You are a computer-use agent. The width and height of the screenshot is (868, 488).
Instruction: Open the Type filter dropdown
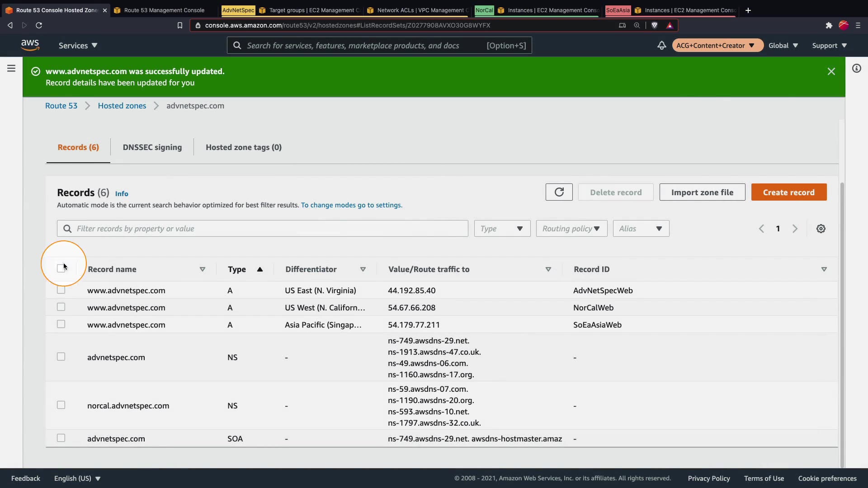[x=502, y=229]
